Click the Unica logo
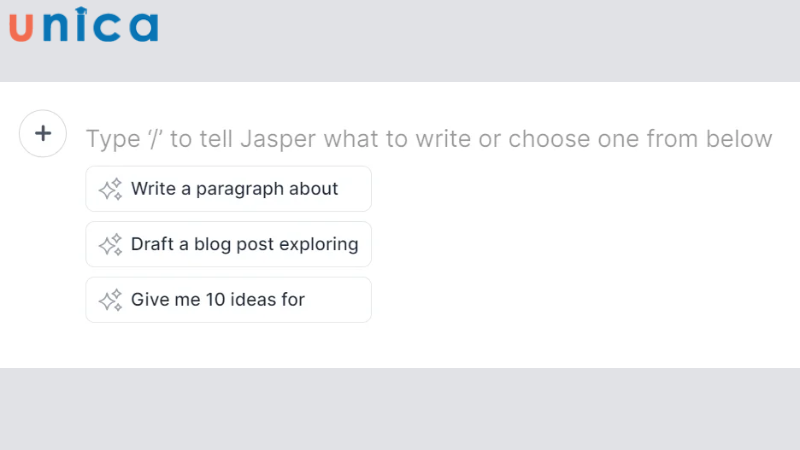800x450 pixels. pos(83,27)
